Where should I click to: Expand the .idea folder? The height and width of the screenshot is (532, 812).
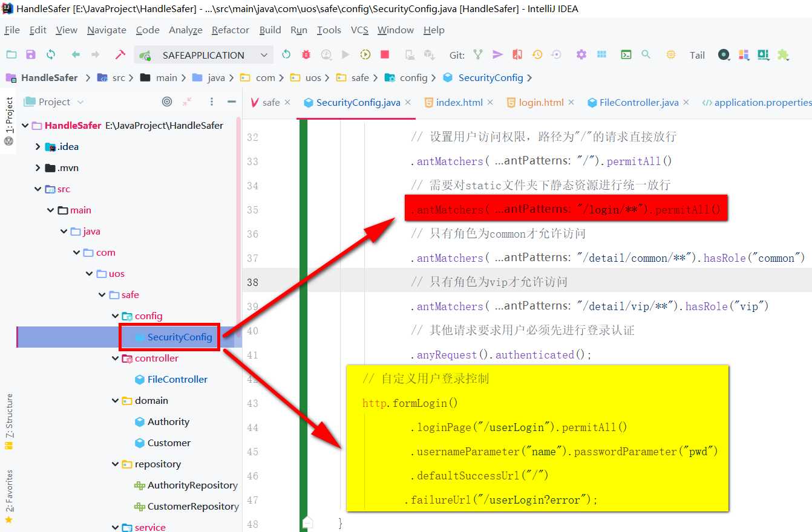[x=38, y=147]
